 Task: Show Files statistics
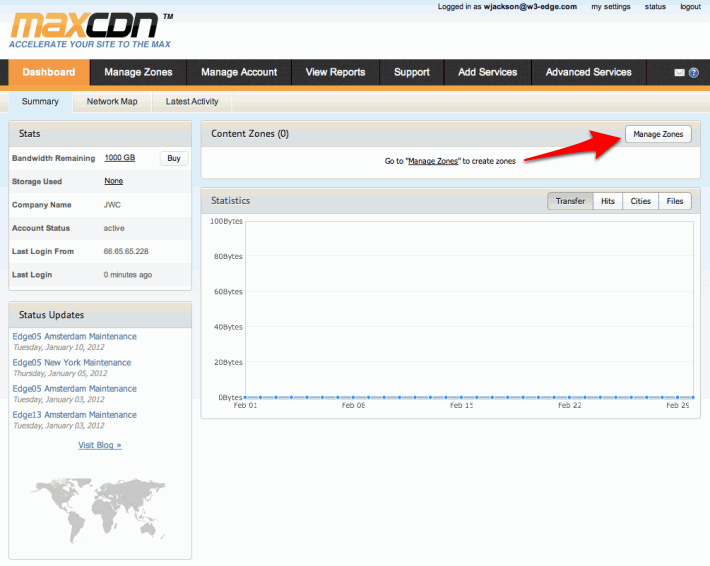coord(675,201)
